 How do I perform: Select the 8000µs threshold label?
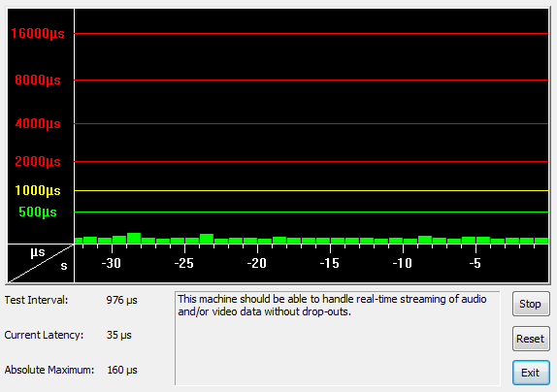pyautogui.click(x=38, y=80)
